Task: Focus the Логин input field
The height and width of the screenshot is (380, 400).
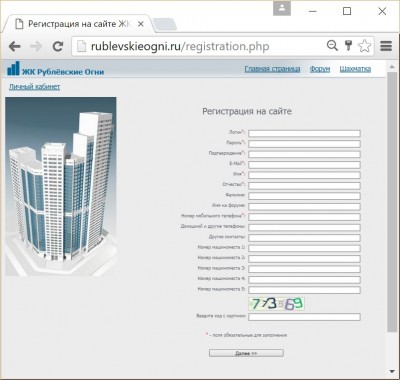Action: point(304,134)
